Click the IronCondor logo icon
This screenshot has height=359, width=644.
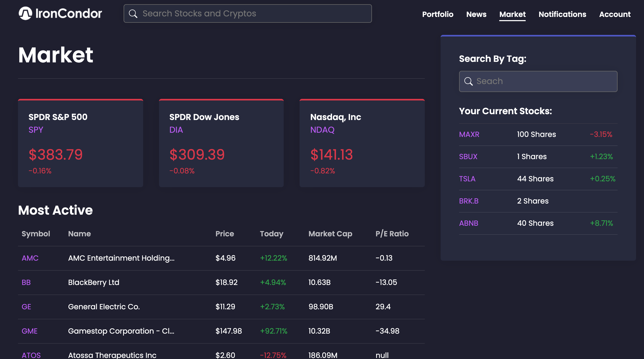(25, 13)
